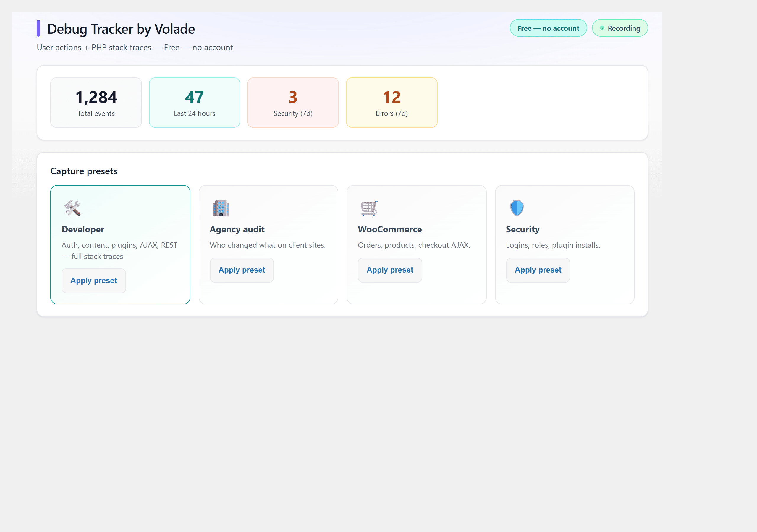Click the 'Agency audit' preset title
This screenshot has height=532, width=757.
click(237, 229)
